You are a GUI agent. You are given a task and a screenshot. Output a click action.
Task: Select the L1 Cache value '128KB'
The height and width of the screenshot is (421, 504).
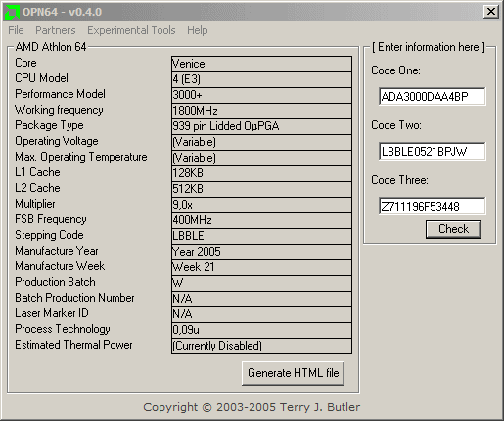click(x=261, y=173)
